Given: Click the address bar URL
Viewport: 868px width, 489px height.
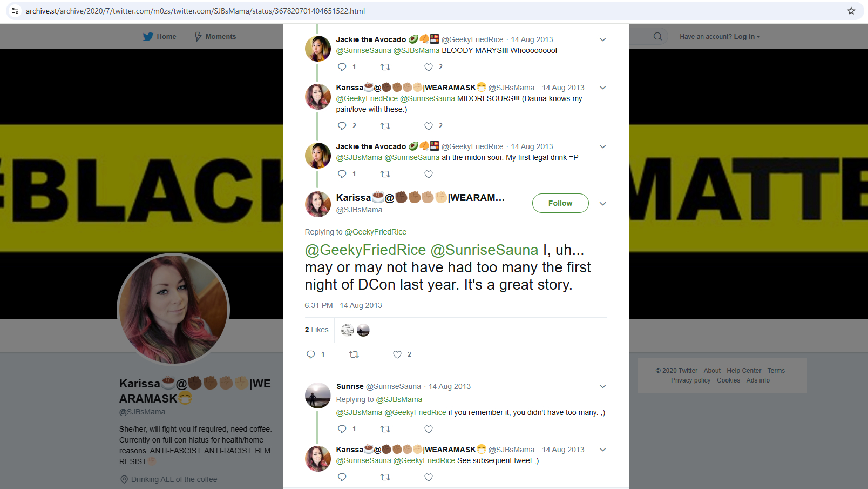Looking at the screenshot, I should (x=195, y=11).
